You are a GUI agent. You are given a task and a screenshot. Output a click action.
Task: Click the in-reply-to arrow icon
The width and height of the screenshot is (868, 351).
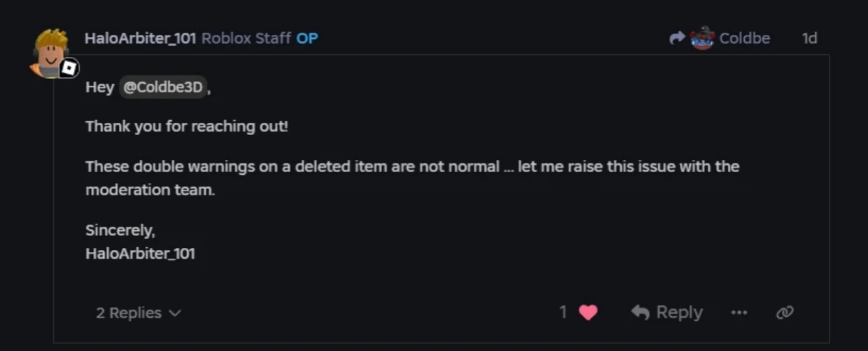(x=677, y=38)
